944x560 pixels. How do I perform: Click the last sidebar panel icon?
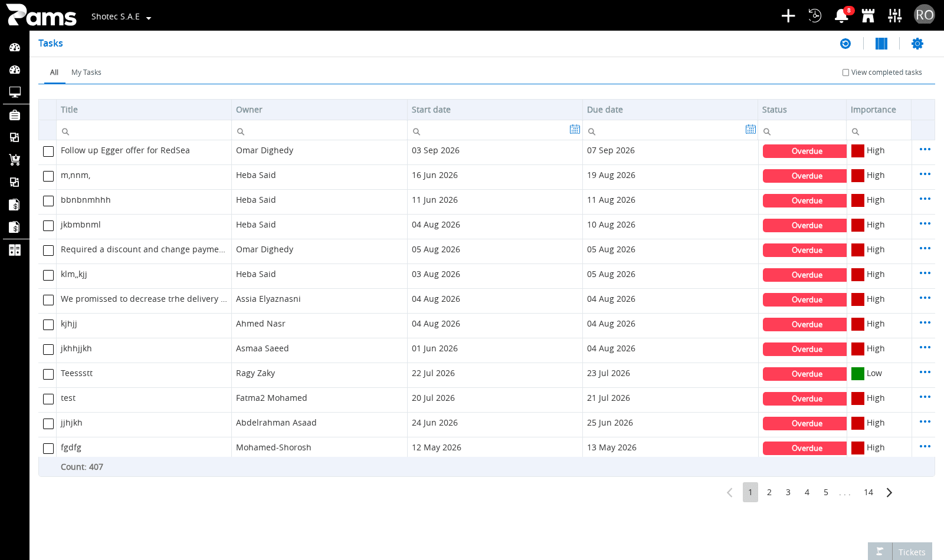[15, 250]
